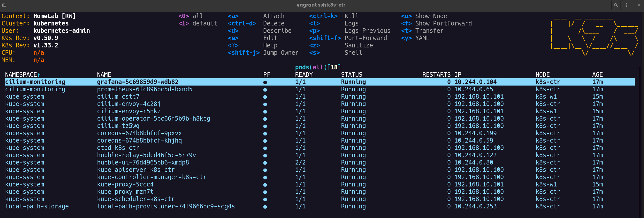Click the PF dot for cilium-envoy-4c28j
The height and width of the screenshot is (218, 644).
tap(265, 104)
